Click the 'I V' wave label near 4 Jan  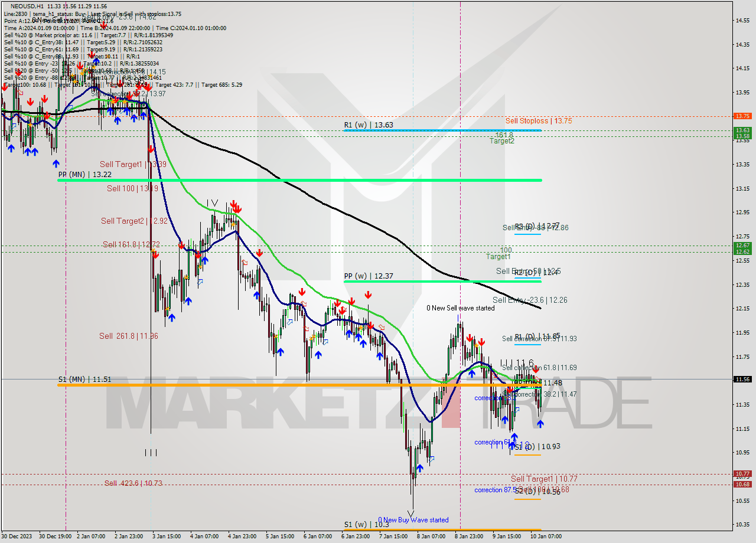[x=212, y=203]
